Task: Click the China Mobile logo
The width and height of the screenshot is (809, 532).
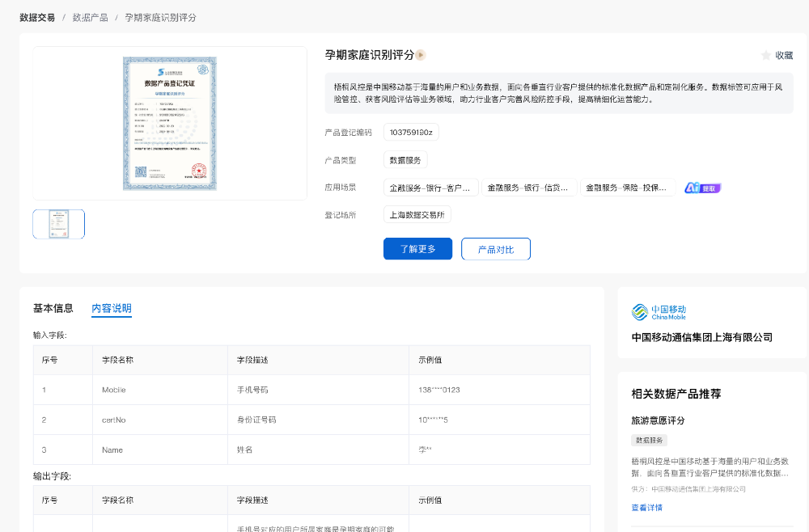Action: point(659,312)
